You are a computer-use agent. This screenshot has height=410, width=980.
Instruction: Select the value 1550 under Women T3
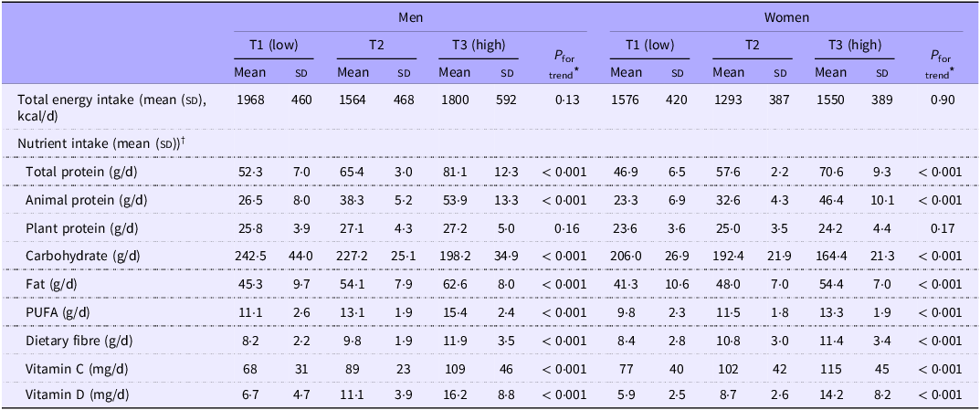pyautogui.click(x=830, y=100)
